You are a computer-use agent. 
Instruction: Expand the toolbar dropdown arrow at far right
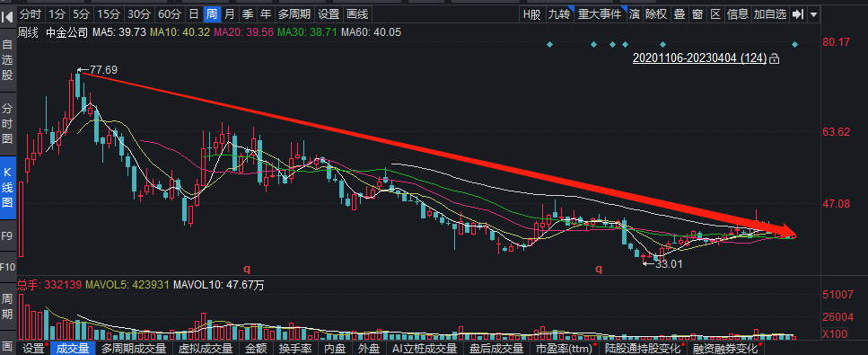point(814,14)
